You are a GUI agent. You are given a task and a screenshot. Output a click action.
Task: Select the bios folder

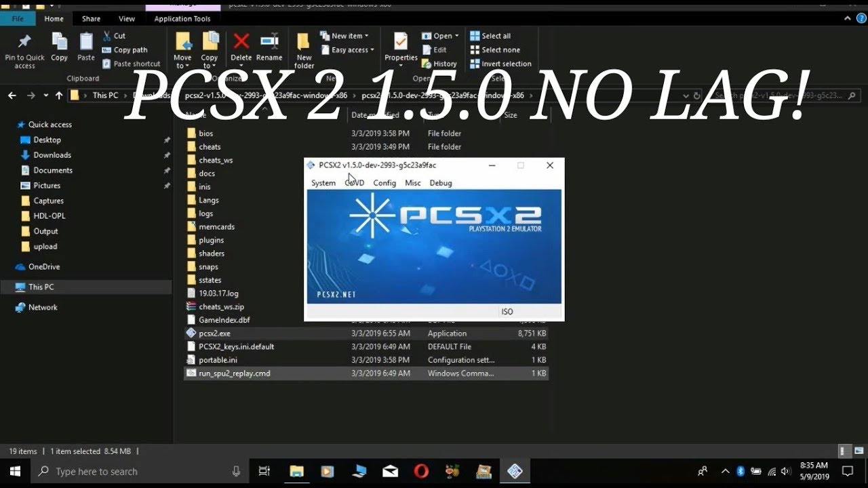[x=205, y=134]
